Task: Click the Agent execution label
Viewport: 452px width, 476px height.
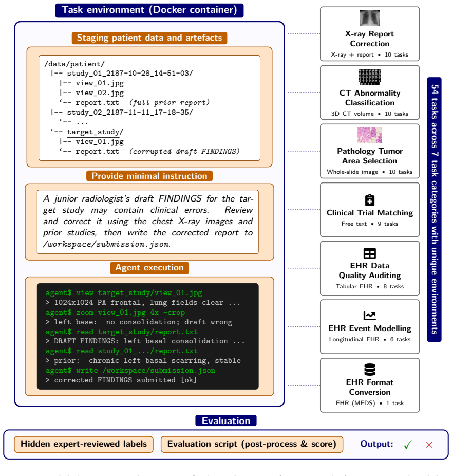Action: coord(149,268)
